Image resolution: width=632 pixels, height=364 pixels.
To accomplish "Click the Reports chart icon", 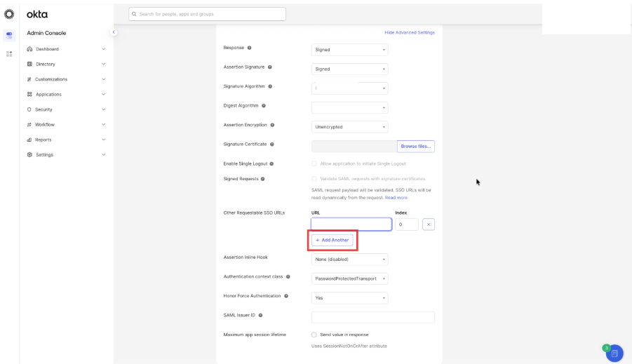I will (29, 140).
